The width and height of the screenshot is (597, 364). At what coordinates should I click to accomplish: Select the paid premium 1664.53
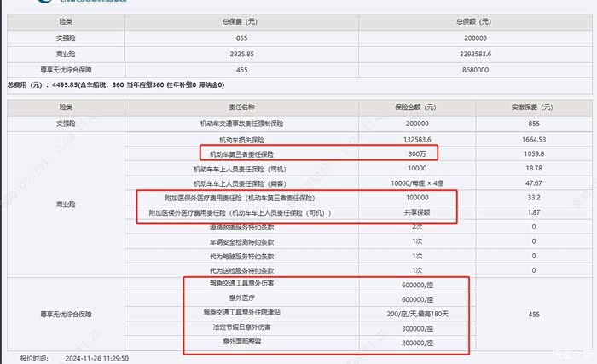coord(534,140)
